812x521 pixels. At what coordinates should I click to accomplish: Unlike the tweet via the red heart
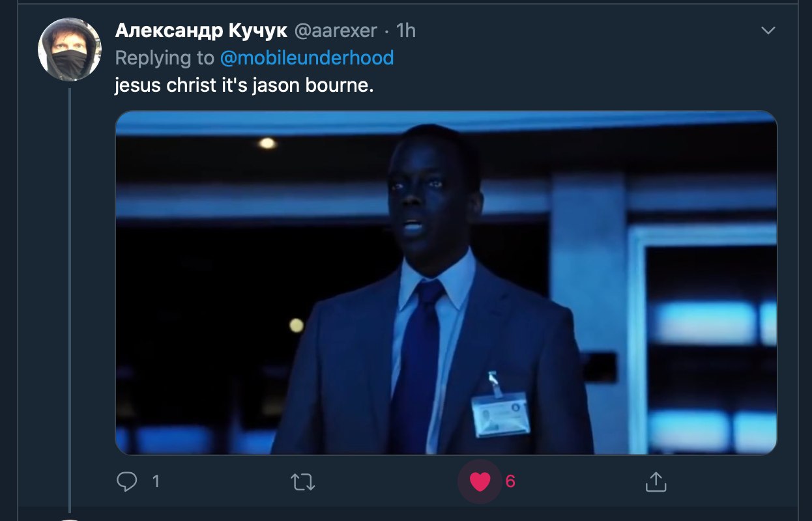point(480,482)
